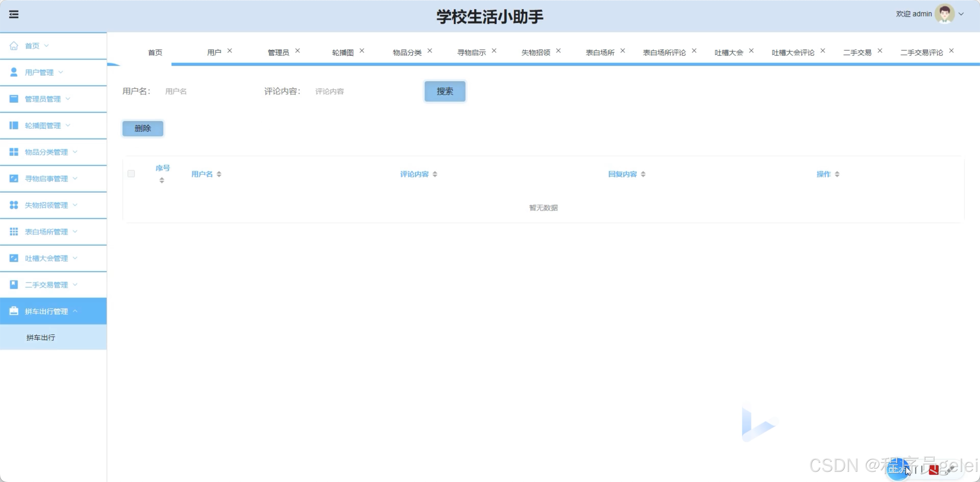
Task: Click the 搜索 search button
Action: [444, 91]
